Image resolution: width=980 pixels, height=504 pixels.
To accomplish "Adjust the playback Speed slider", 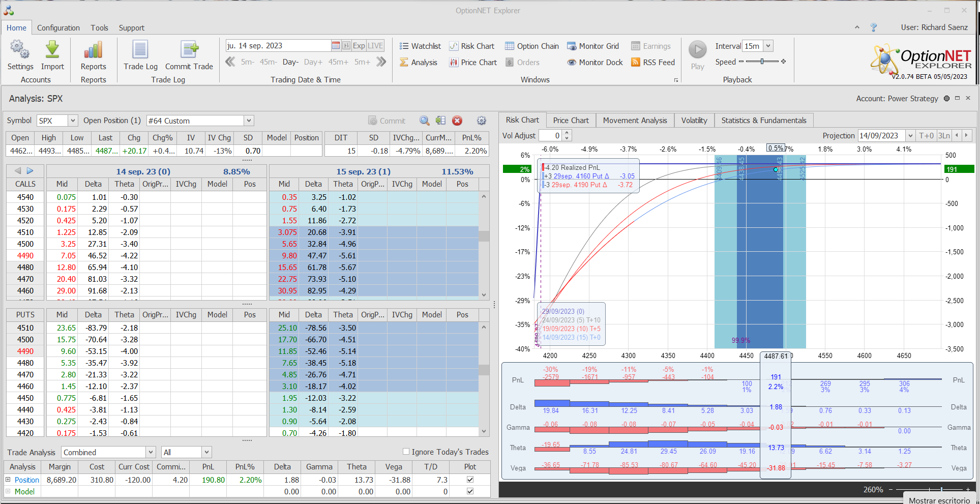I will click(x=762, y=62).
